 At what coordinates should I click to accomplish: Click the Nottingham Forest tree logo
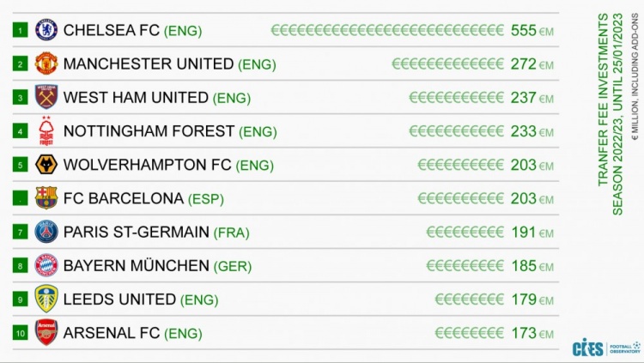46,130
